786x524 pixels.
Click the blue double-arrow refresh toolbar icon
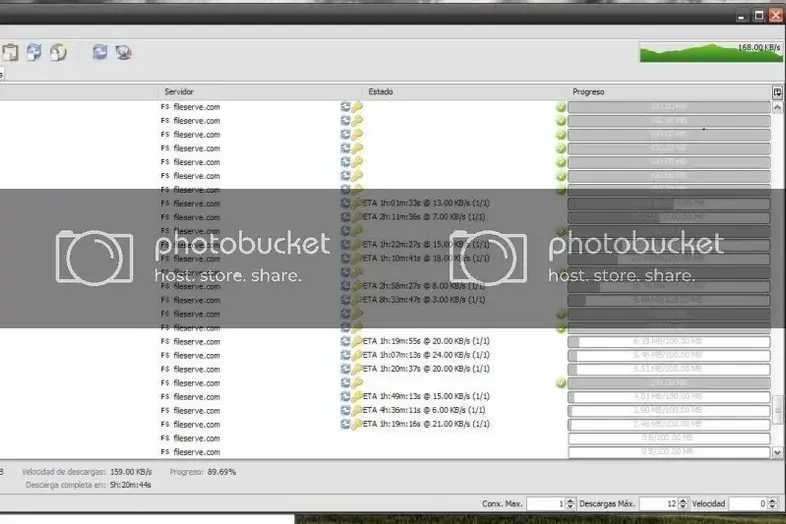(x=100, y=52)
